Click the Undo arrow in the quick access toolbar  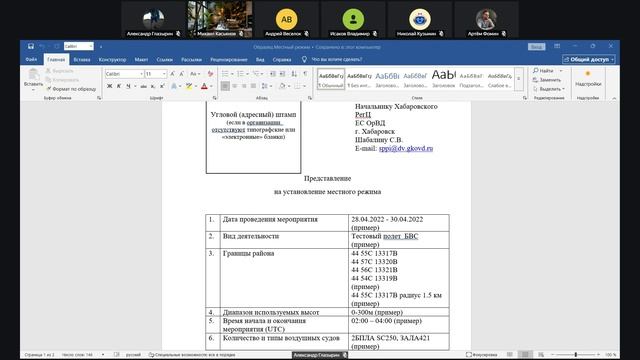[42, 46]
